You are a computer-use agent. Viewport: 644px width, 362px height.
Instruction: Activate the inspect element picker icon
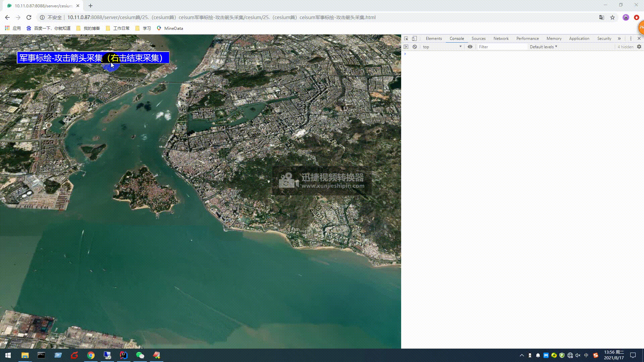pyautogui.click(x=406, y=39)
